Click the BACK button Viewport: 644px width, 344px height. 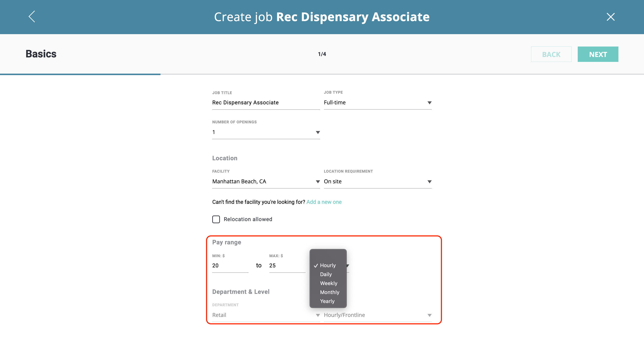[551, 54]
